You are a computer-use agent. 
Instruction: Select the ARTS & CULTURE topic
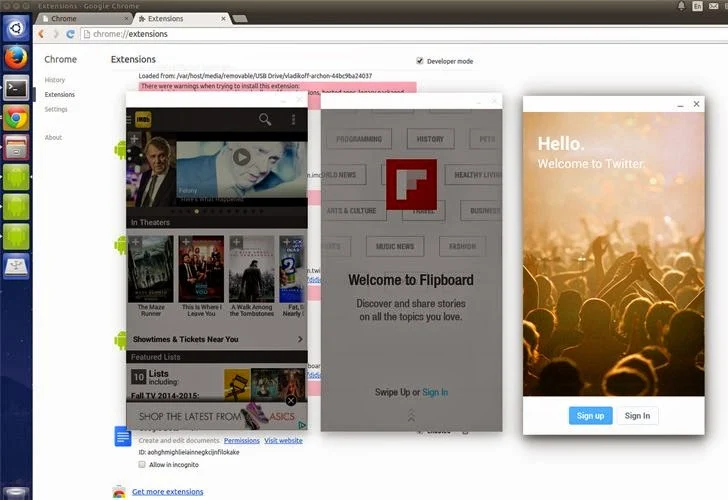(x=351, y=211)
